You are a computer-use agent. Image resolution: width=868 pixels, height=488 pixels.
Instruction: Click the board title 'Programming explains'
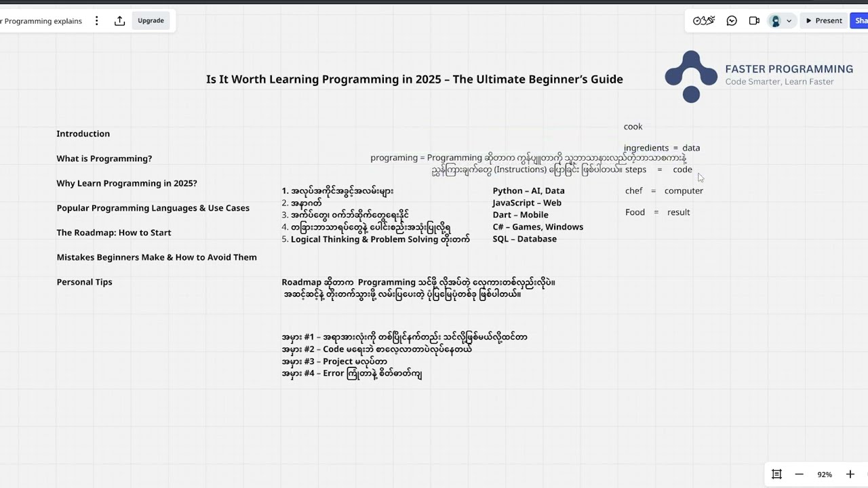coord(42,21)
